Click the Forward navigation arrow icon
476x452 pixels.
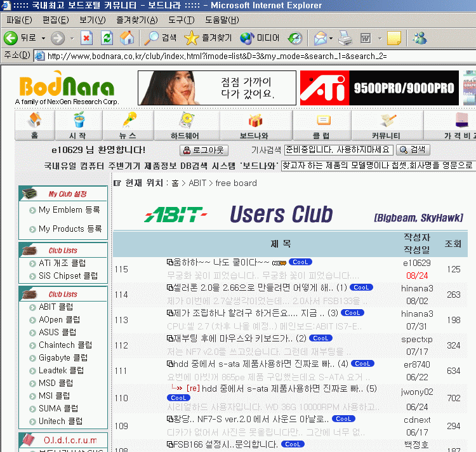[57, 38]
